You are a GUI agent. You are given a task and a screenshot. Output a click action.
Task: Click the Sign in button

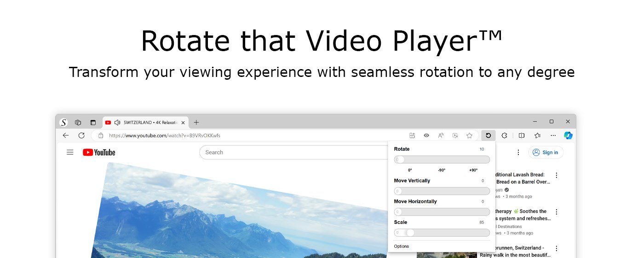click(x=546, y=152)
